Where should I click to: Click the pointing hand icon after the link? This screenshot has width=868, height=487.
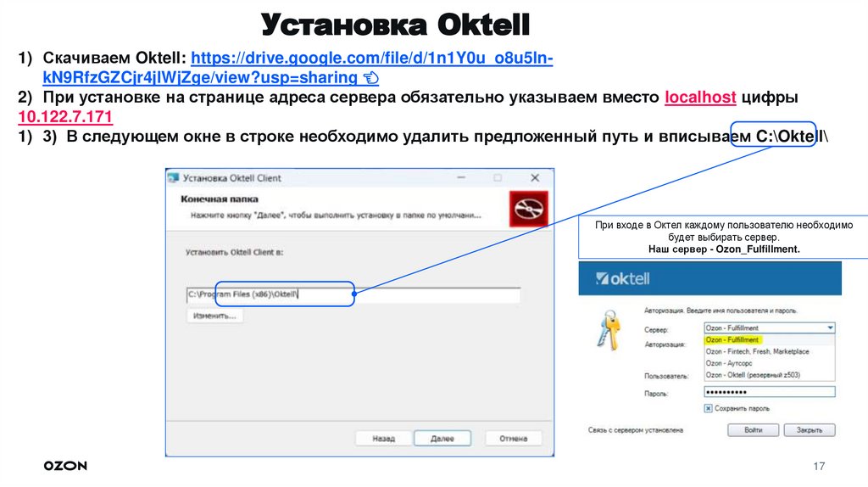[371, 78]
